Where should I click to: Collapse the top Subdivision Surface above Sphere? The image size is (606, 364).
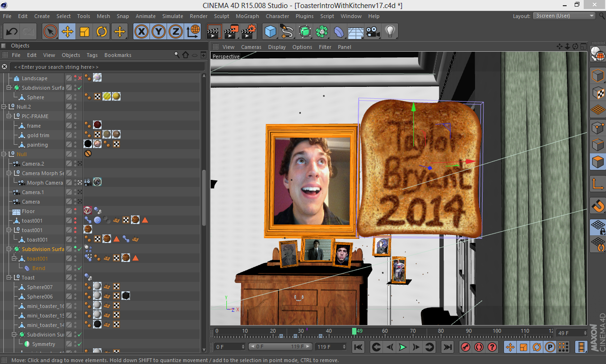(9, 88)
